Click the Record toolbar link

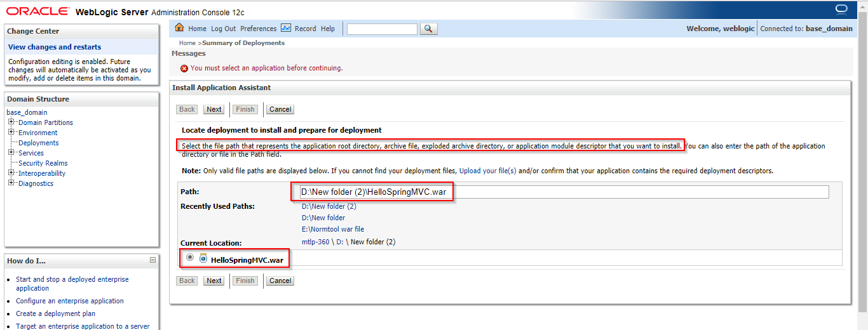tap(305, 29)
